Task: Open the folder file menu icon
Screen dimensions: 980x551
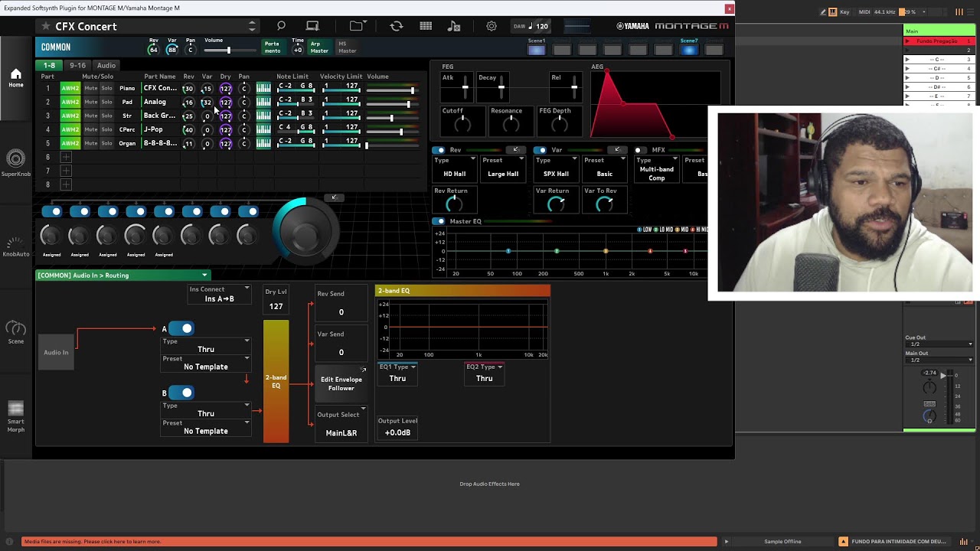Action: click(356, 26)
